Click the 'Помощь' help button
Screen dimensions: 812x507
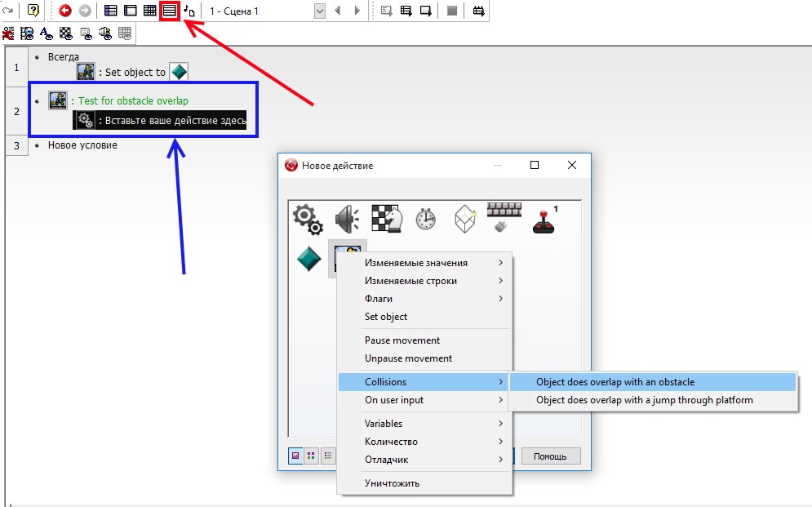pos(550,456)
